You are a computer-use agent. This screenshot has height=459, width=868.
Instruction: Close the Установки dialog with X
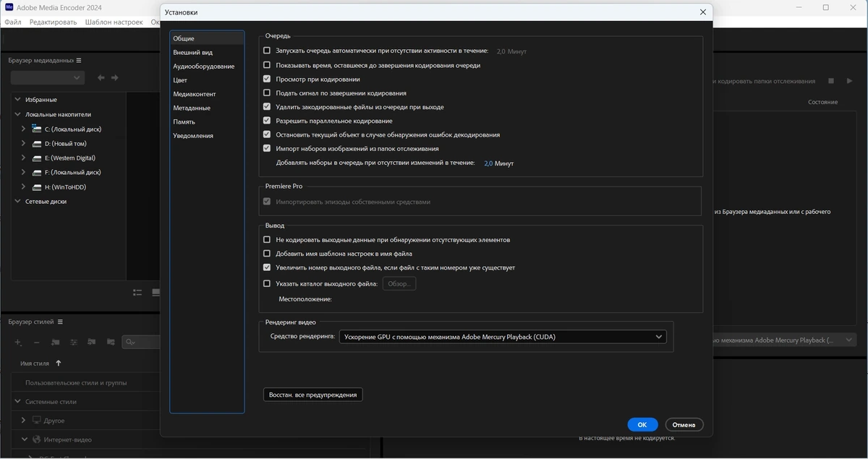click(x=703, y=12)
